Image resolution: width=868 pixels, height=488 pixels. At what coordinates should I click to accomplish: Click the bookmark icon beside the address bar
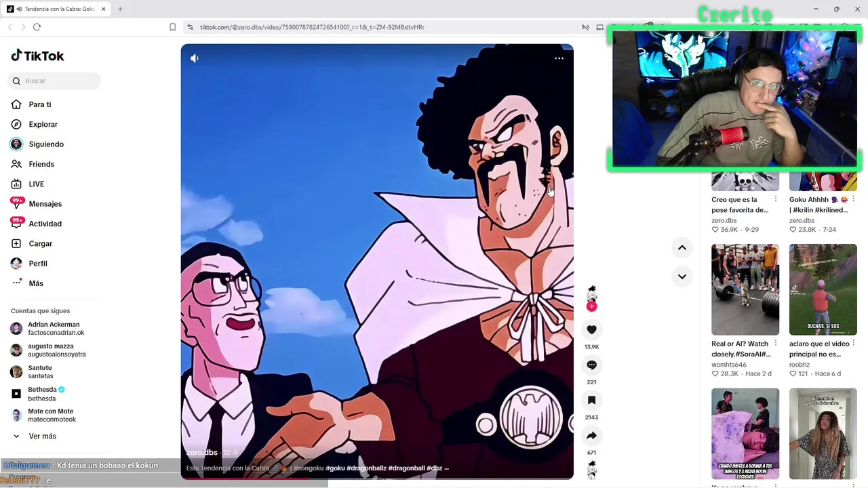click(172, 27)
